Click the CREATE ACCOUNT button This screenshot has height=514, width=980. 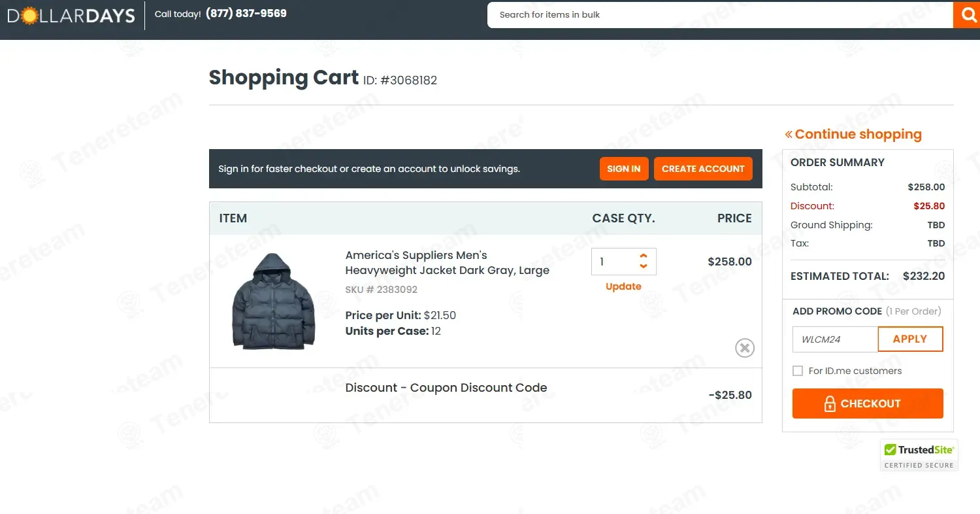pyautogui.click(x=703, y=169)
